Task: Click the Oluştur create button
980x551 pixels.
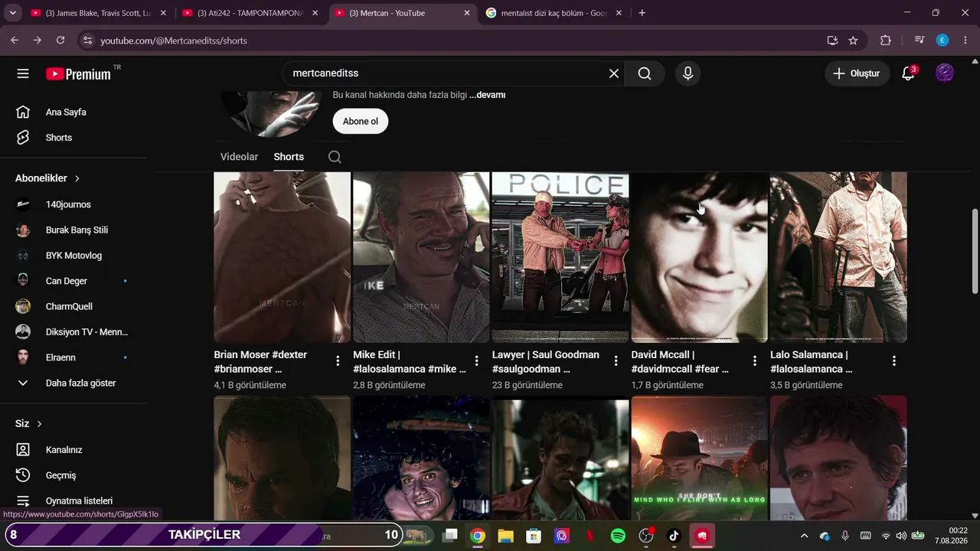Action: 857,73
